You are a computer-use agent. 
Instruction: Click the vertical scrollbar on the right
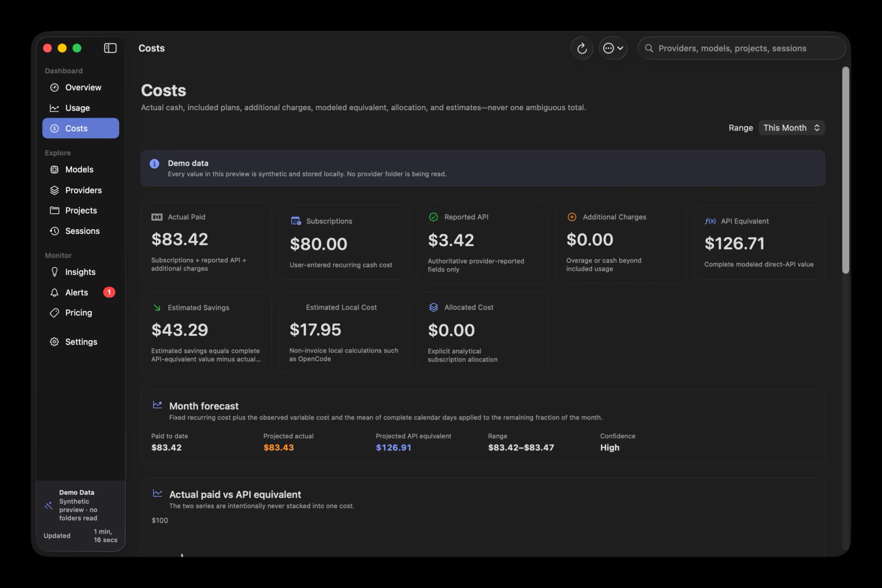845,170
